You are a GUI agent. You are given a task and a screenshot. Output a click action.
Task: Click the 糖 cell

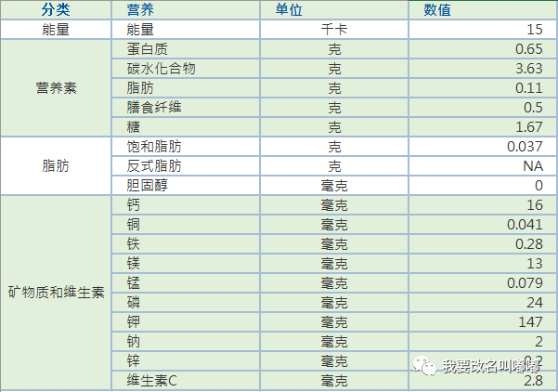186,126
